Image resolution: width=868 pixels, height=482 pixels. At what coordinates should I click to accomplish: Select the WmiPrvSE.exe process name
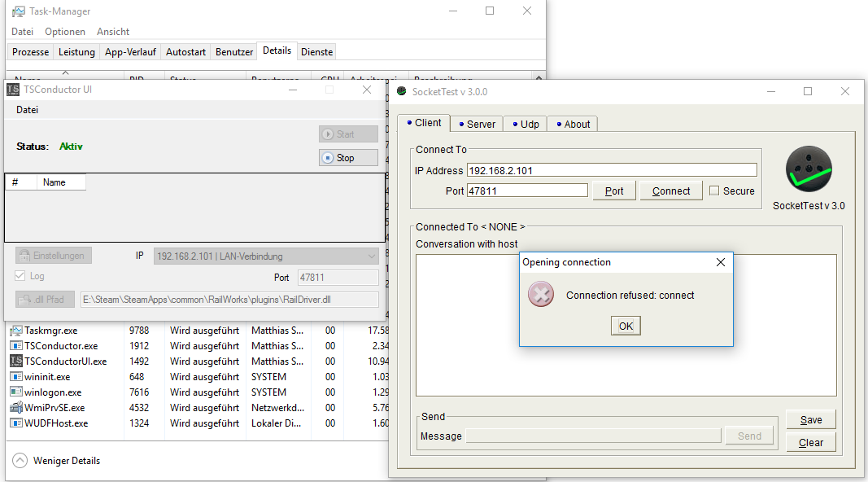(x=55, y=408)
